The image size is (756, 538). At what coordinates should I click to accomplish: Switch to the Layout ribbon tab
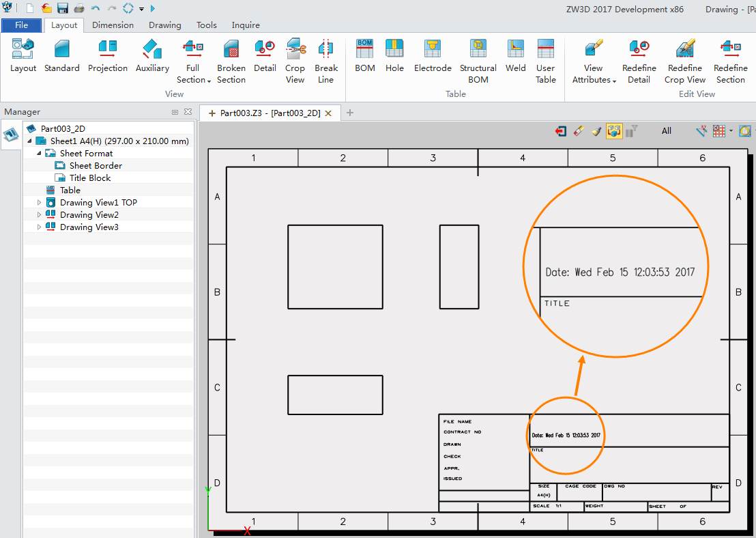64,25
